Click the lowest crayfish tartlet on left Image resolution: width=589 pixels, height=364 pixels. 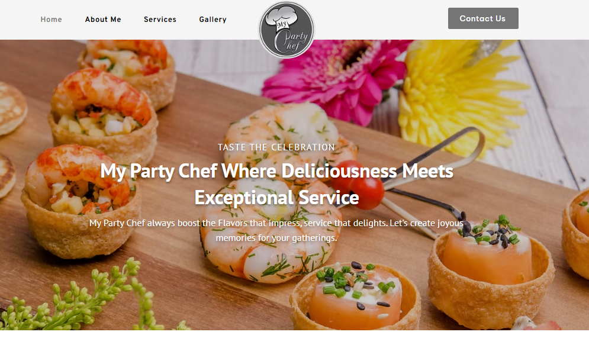click(x=81, y=201)
